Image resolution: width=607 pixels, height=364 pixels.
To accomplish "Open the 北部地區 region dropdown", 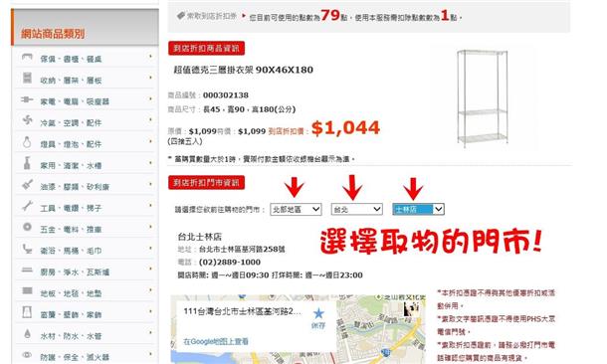I will pyautogui.click(x=296, y=209).
